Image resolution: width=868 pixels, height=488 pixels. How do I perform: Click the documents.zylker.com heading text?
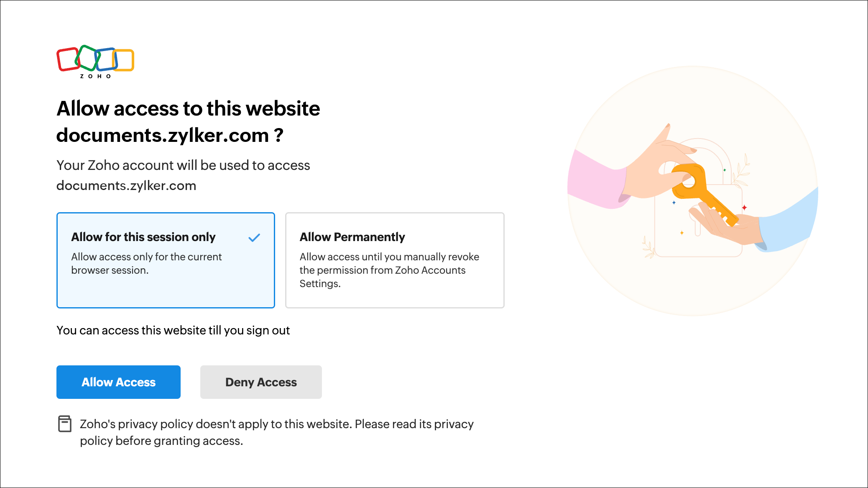(x=170, y=136)
